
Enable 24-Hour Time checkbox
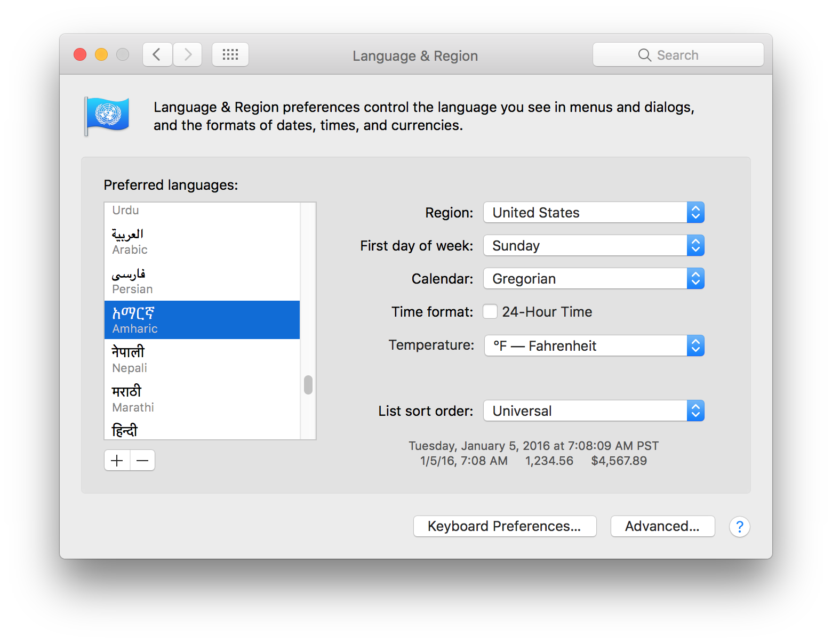(x=490, y=311)
